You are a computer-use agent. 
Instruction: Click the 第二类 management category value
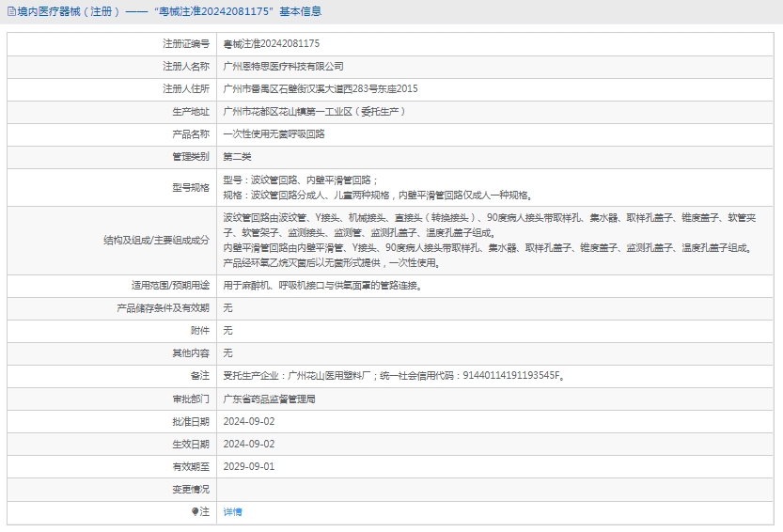237,157
